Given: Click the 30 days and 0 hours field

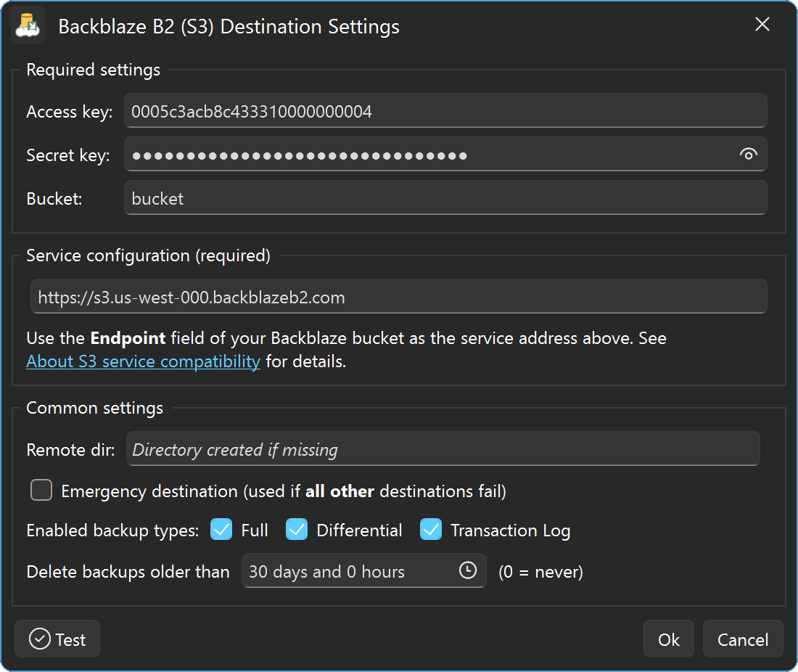Looking at the screenshot, I should (x=364, y=570).
